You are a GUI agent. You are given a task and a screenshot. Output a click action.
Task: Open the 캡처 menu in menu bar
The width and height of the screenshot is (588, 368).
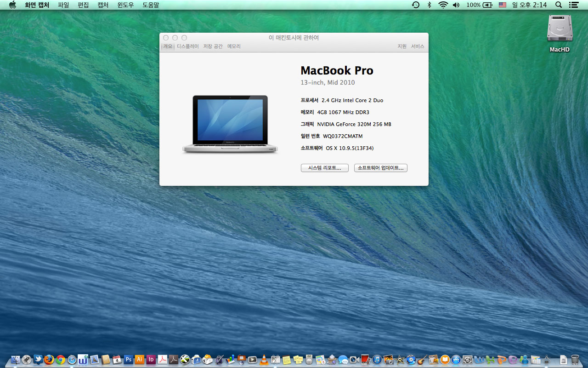point(103,5)
